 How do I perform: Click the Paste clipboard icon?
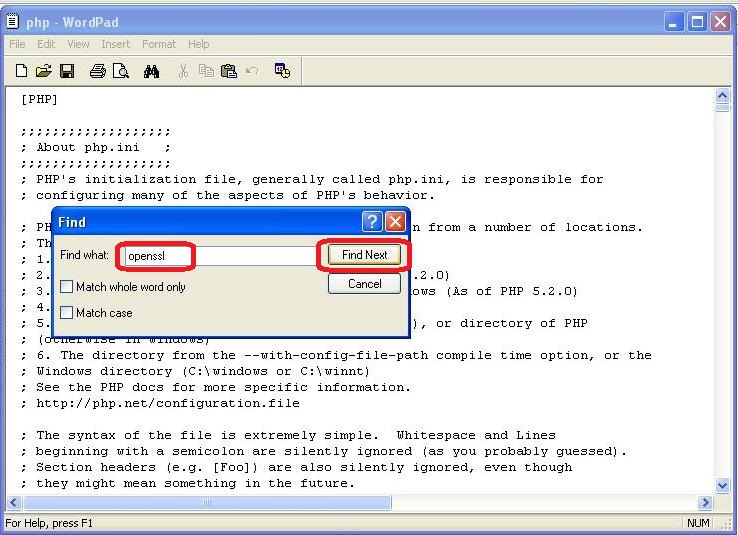[229, 71]
